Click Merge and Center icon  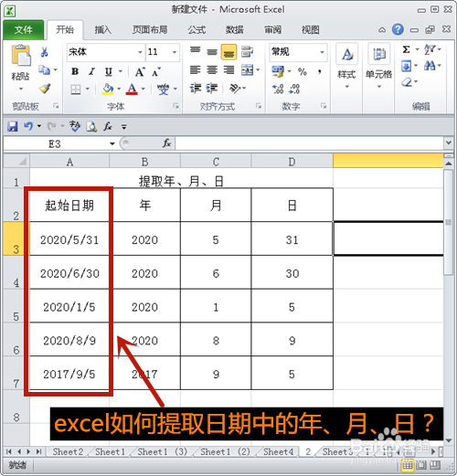(x=248, y=70)
